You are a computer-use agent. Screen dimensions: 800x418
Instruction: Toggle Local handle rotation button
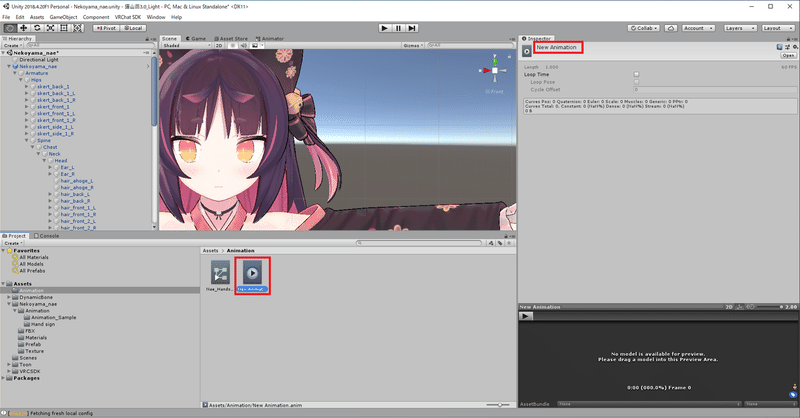133,28
